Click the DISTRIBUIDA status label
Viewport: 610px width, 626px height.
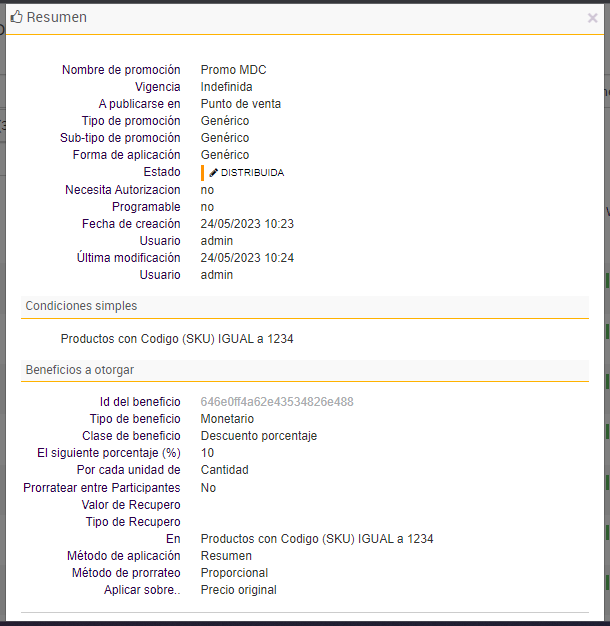(252, 172)
